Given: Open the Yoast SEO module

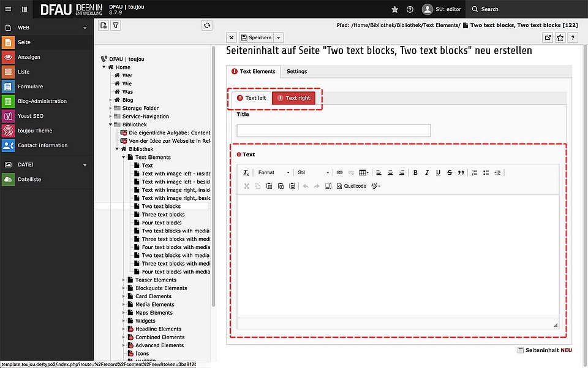Looking at the screenshot, I should (x=47, y=116).
